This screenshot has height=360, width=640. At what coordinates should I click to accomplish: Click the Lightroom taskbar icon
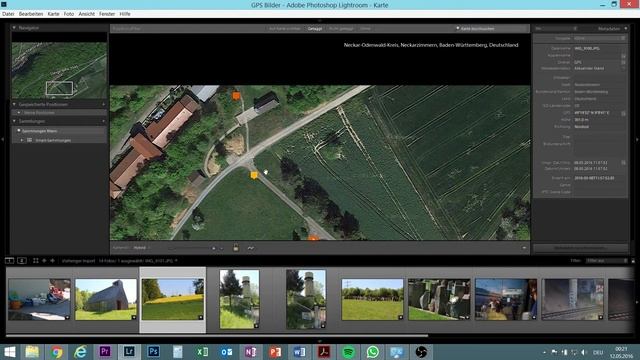129,351
